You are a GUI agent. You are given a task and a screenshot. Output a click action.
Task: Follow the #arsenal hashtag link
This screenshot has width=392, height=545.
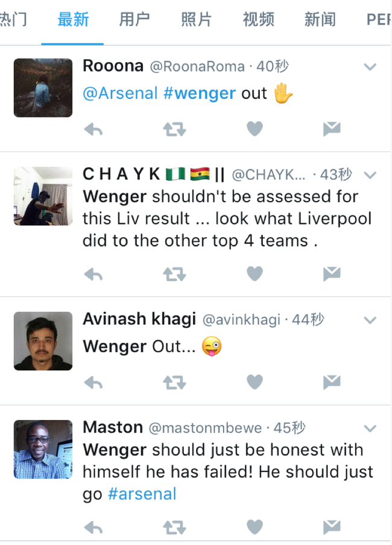point(142,494)
